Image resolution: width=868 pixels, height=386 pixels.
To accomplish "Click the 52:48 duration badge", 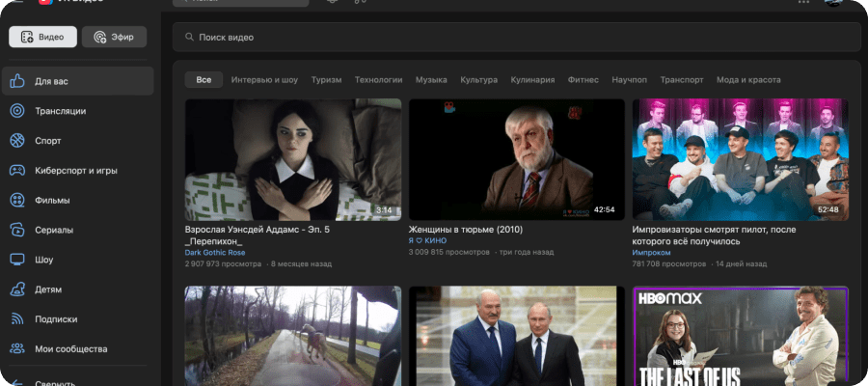I will coord(828,210).
